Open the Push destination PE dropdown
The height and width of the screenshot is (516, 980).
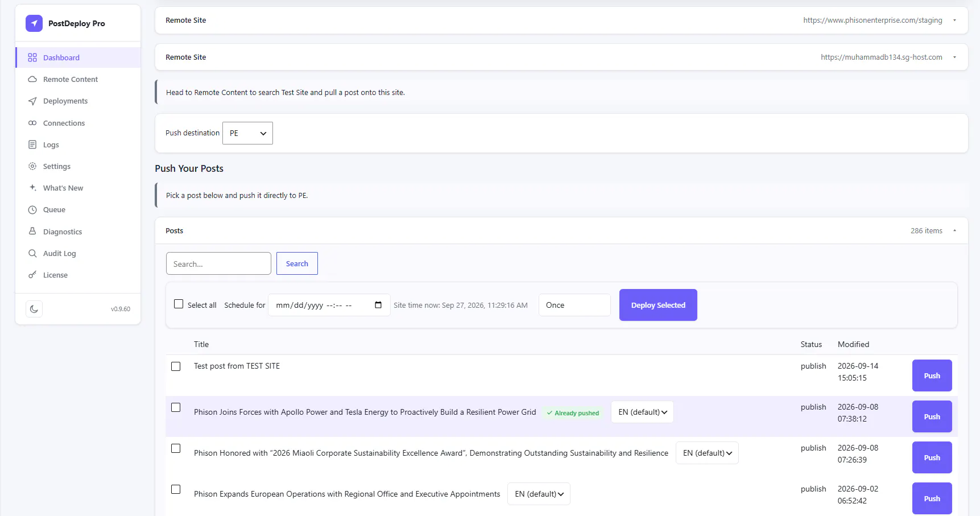click(247, 133)
